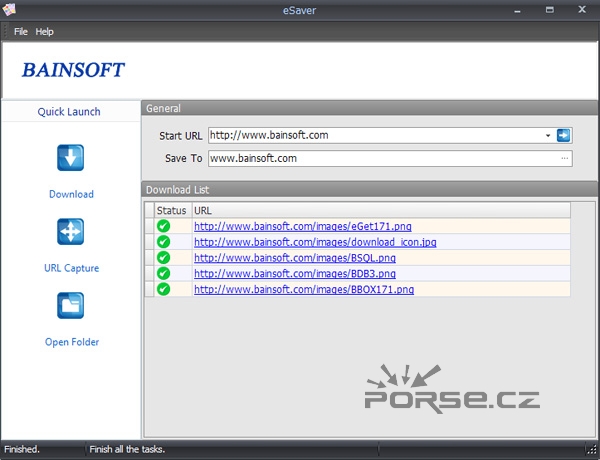The image size is (600, 460).
Task: Open the File menu
Action: [21, 32]
